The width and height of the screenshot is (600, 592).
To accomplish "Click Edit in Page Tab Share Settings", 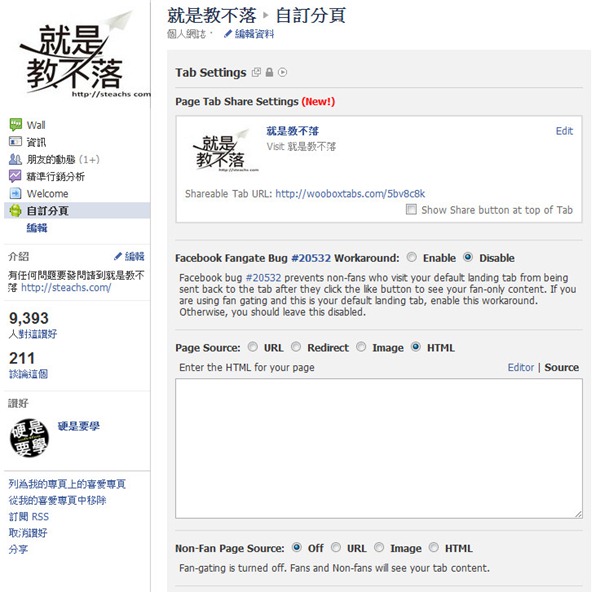I will [x=564, y=131].
